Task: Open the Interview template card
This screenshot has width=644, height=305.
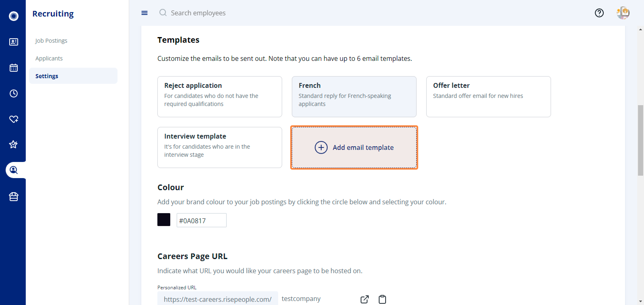Action: 220,147
